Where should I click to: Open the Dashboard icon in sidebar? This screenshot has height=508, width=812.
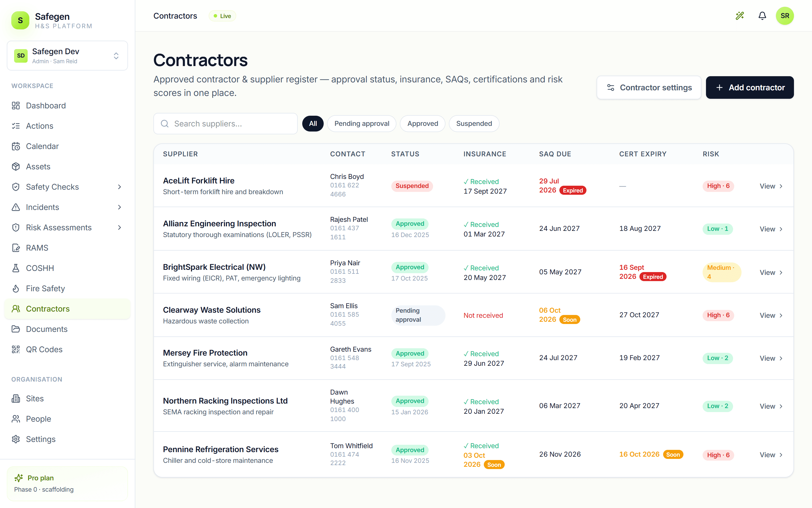pos(16,106)
